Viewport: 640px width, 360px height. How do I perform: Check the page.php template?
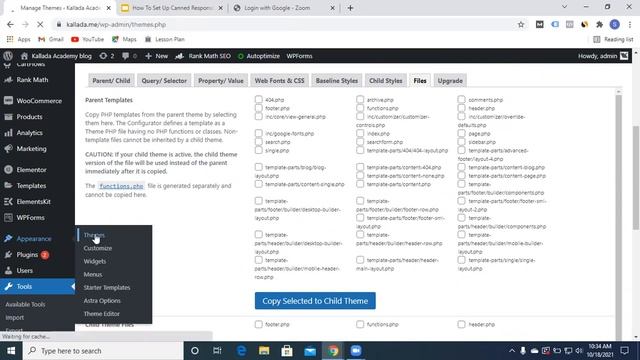point(461,133)
